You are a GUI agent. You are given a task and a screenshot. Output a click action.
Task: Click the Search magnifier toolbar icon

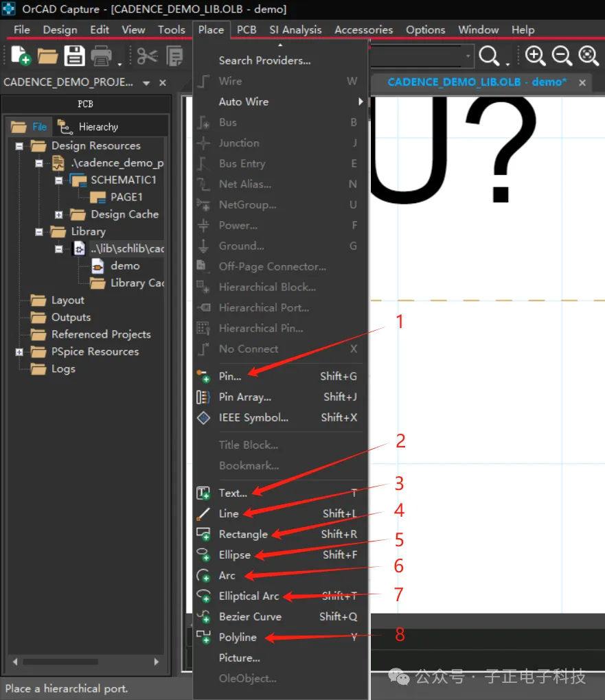coord(489,56)
